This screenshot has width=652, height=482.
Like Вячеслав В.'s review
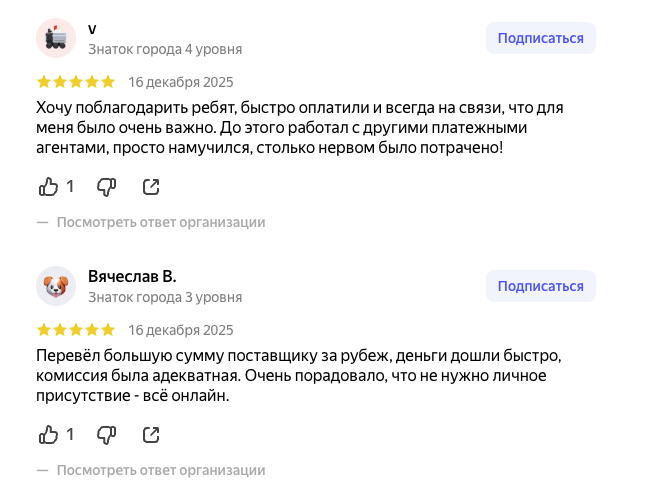(x=49, y=434)
